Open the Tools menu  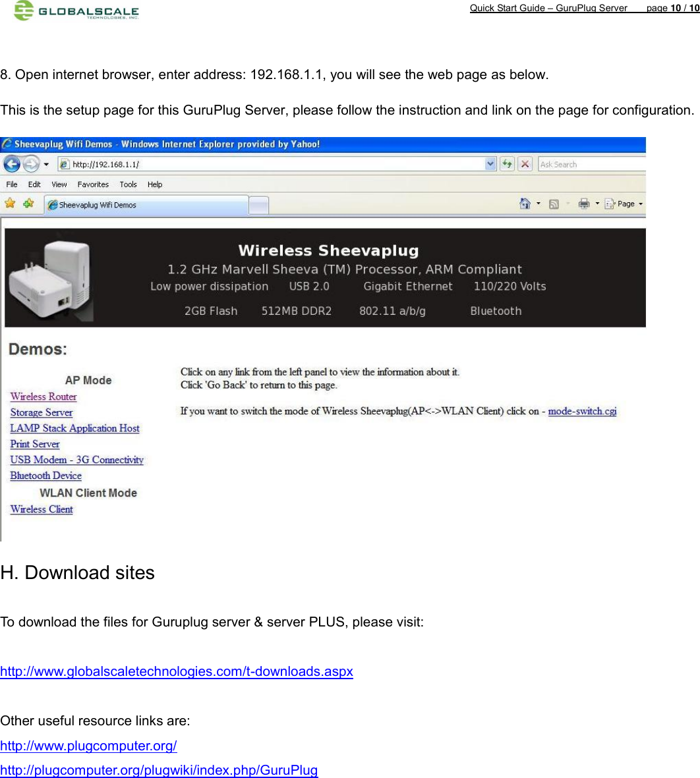click(x=128, y=184)
